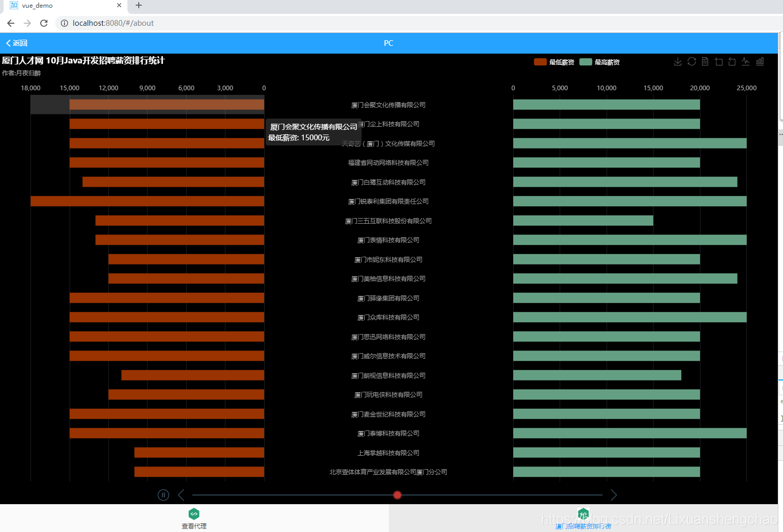The height and width of the screenshot is (532, 783).
Task: Click the zoom reset icon
Action: click(732, 62)
